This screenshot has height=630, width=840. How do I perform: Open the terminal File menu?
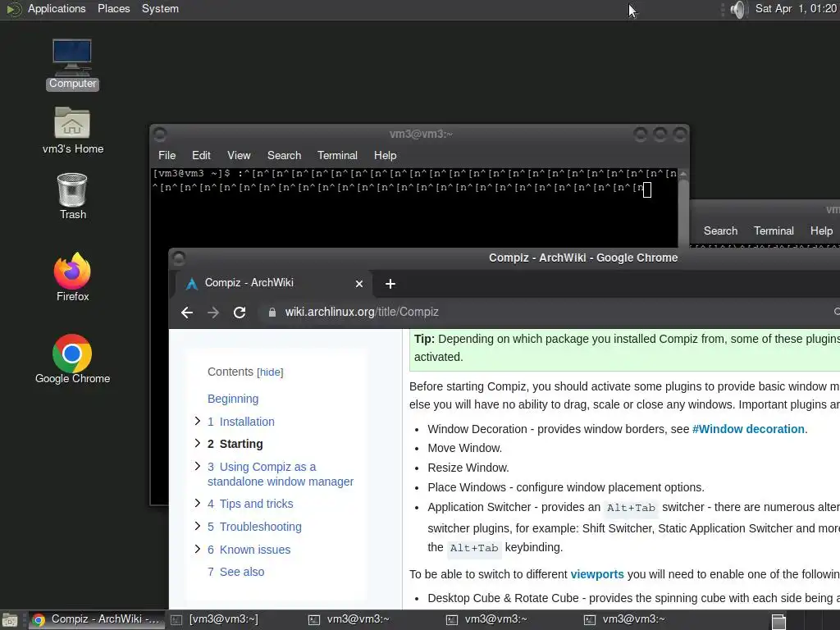167,155
